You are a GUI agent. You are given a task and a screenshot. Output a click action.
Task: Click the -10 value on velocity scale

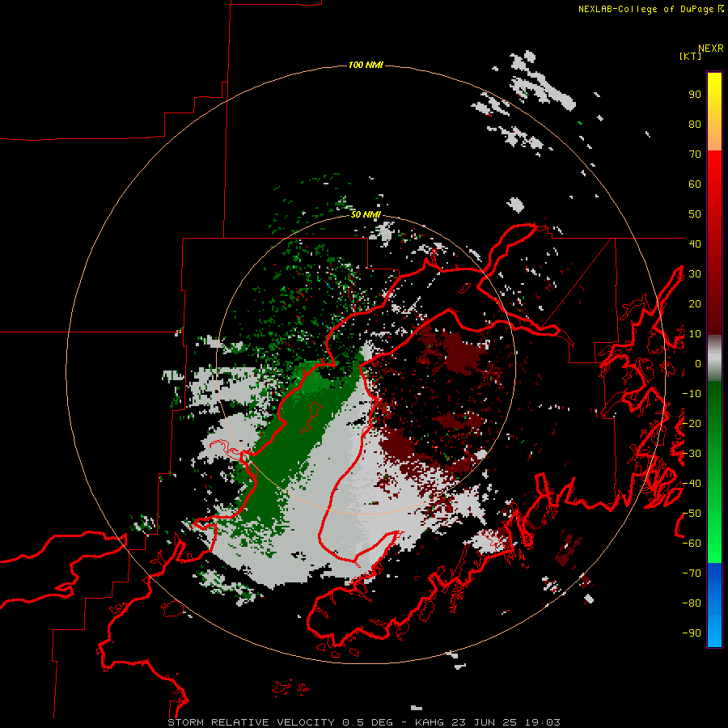pos(692,394)
